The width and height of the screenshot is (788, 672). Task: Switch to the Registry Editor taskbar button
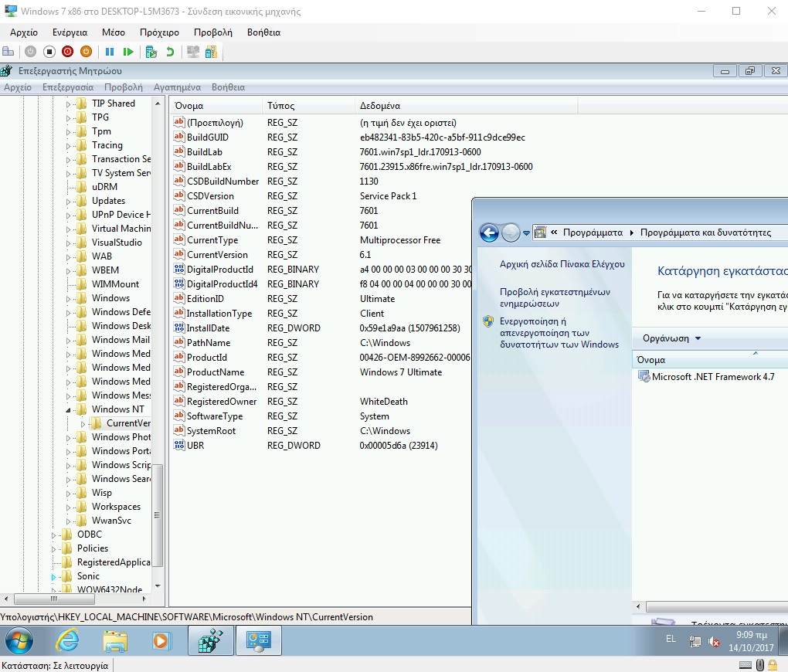coord(211,640)
